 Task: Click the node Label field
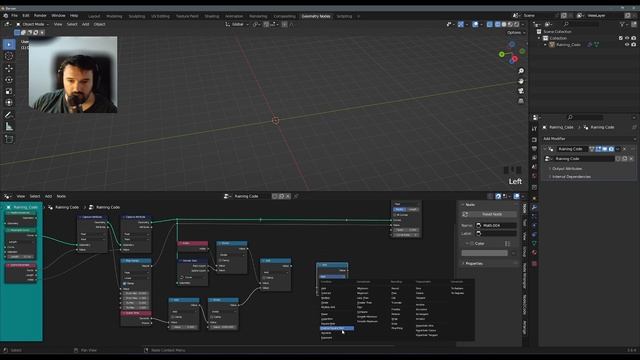click(496, 233)
